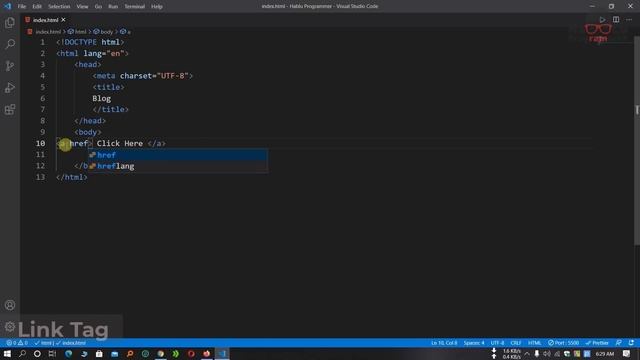This screenshot has width=640, height=360.
Task: Open the Opera browser from taskbar
Action: 191,353
